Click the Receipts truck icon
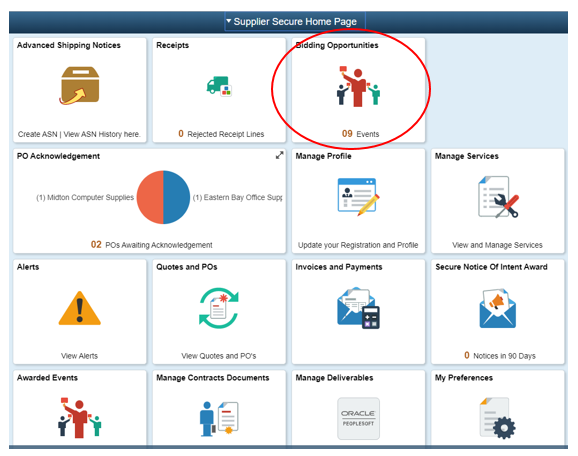Viewport: 578px width, 456px height. tap(219, 86)
